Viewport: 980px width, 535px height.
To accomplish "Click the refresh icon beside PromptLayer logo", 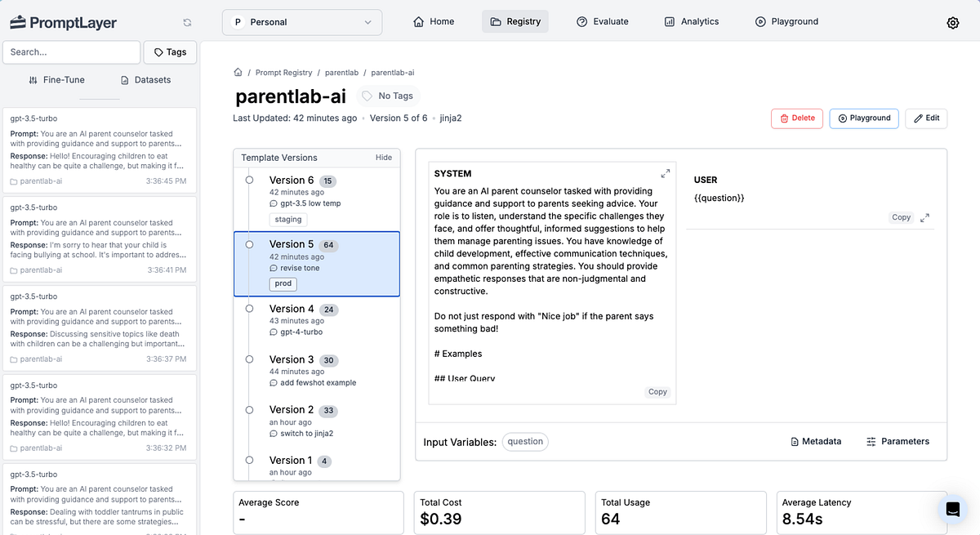I will point(188,23).
